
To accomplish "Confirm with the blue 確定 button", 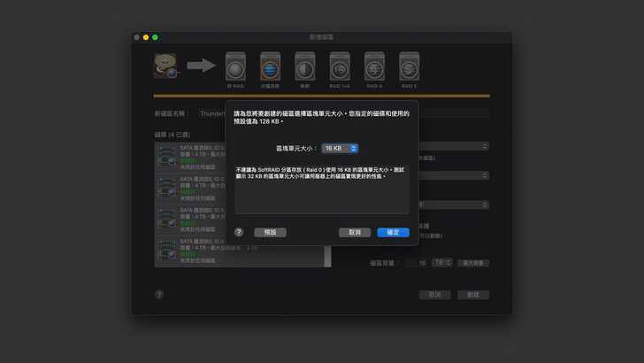I will coord(393,232).
